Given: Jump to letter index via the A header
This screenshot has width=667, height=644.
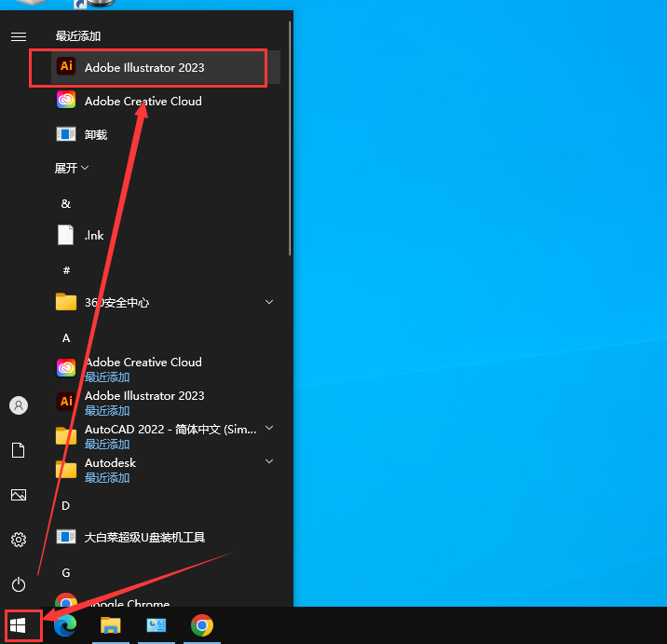Looking at the screenshot, I should 66,337.
